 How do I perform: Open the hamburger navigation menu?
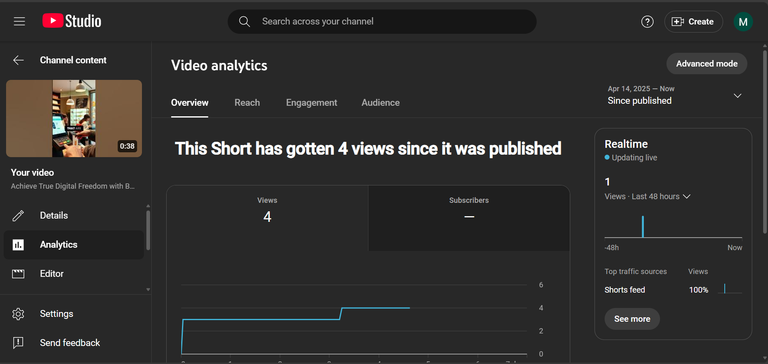click(x=19, y=22)
